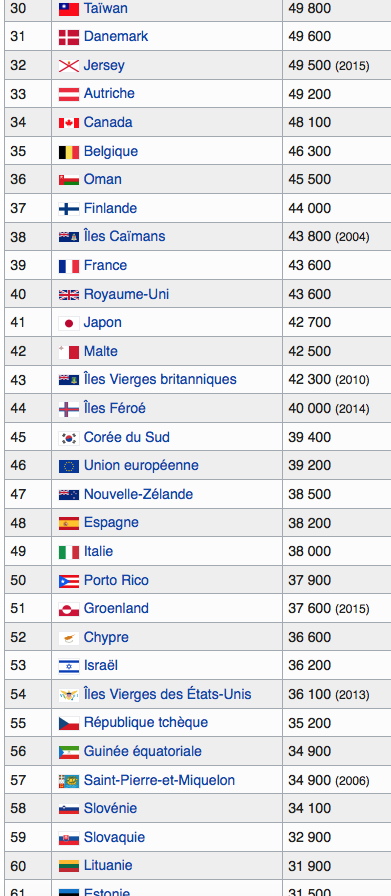The width and height of the screenshot is (391, 896).
Task: Click the Spain flag icon
Action: (x=69, y=523)
